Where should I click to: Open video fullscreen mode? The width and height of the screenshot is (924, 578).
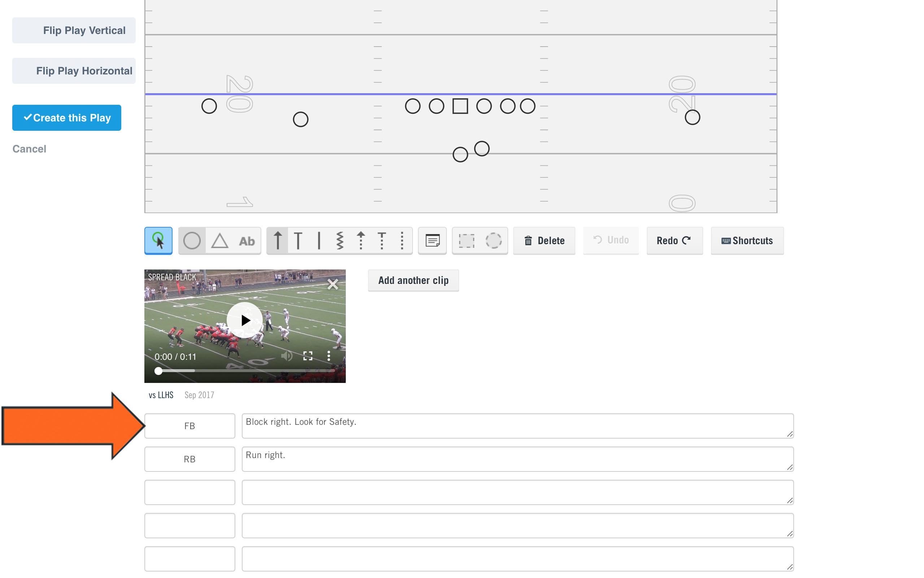[308, 356]
